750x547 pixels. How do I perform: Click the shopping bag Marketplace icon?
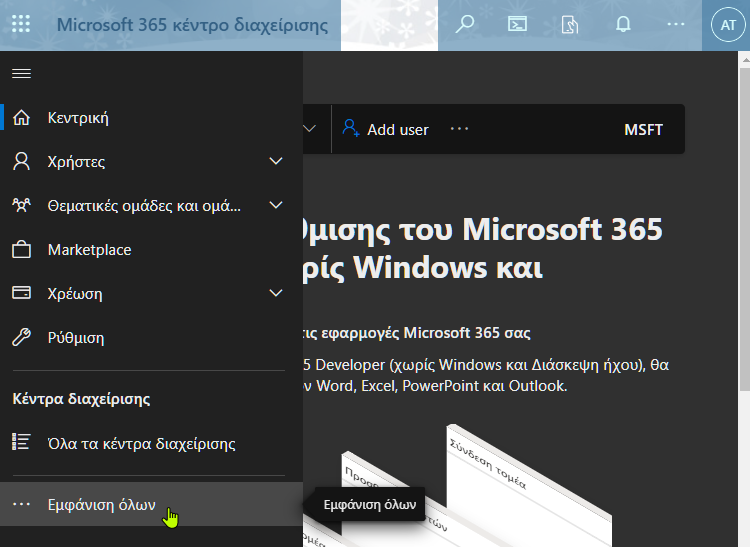click(x=22, y=250)
